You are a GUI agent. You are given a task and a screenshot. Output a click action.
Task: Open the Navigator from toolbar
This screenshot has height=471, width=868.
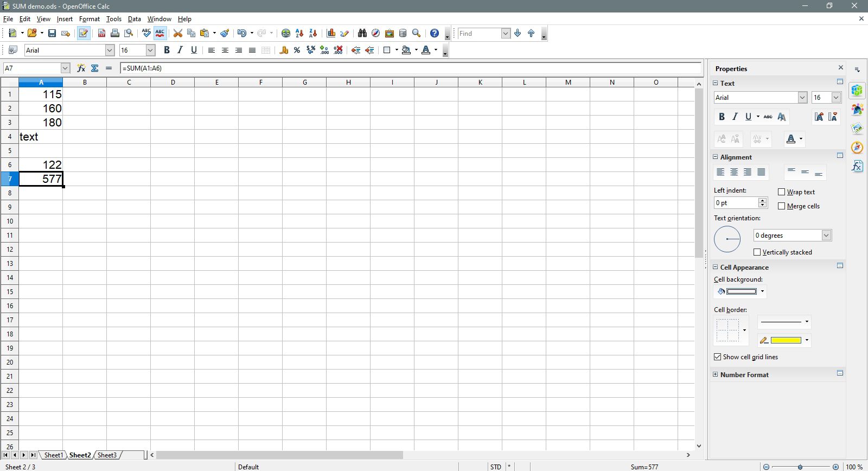(x=375, y=34)
